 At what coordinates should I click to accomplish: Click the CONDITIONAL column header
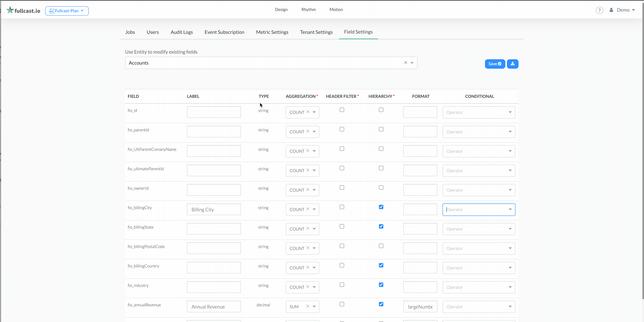pyautogui.click(x=479, y=96)
